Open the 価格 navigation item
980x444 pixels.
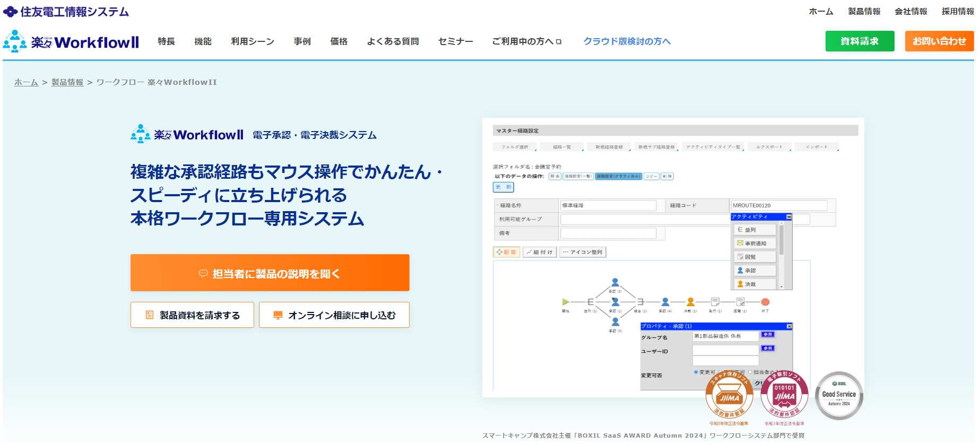tap(339, 41)
